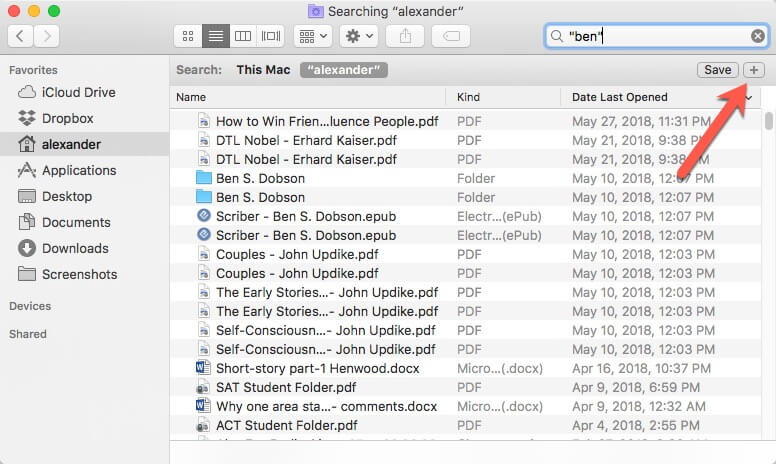Image resolution: width=776 pixels, height=464 pixels.
Task: Click the vertical scrollbar thumb
Action: click(768, 121)
